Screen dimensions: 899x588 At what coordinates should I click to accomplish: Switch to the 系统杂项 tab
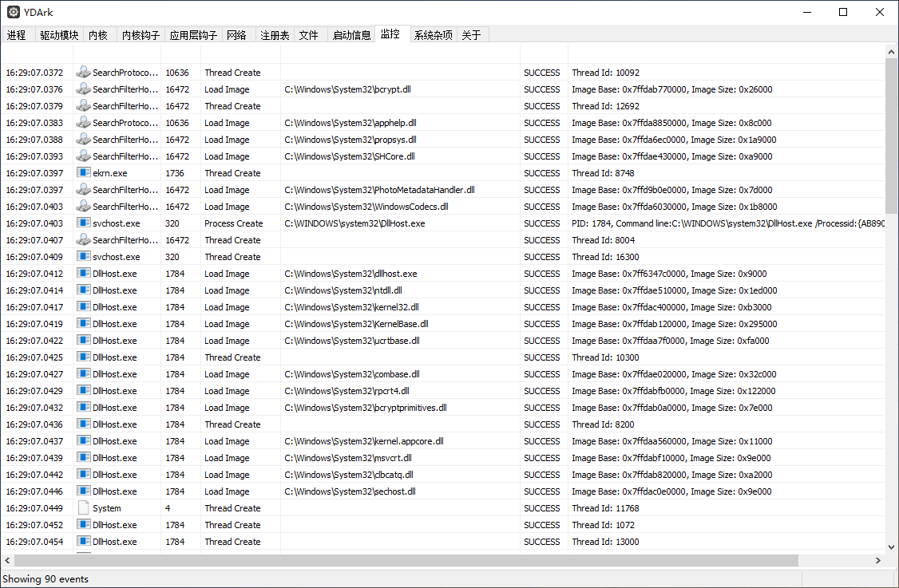pyautogui.click(x=434, y=35)
